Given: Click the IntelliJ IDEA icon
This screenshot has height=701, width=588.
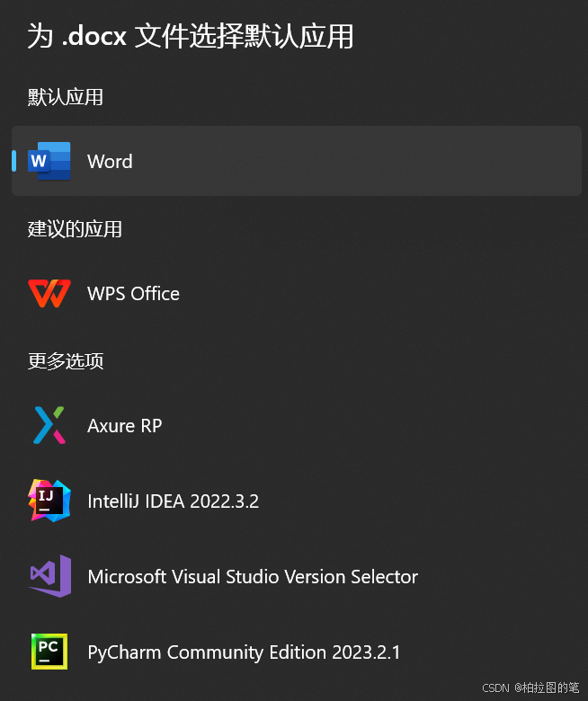Looking at the screenshot, I should (49, 501).
